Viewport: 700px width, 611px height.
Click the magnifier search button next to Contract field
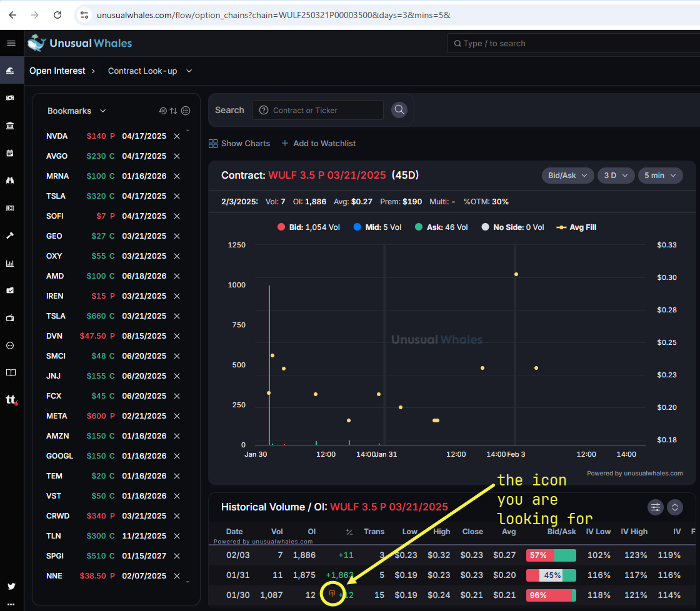[x=399, y=110]
